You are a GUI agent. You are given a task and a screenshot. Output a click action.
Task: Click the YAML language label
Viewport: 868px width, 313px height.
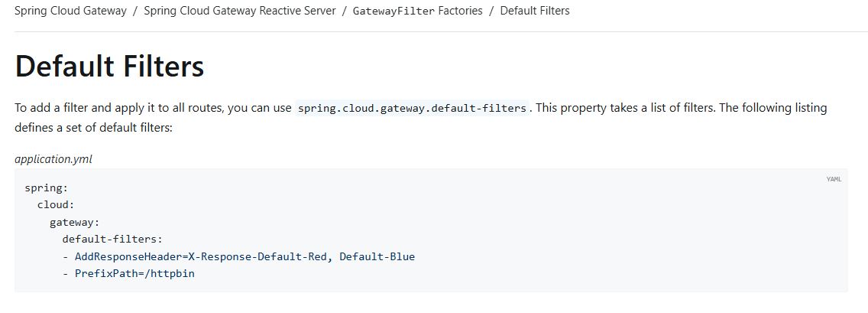coord(834,179)
